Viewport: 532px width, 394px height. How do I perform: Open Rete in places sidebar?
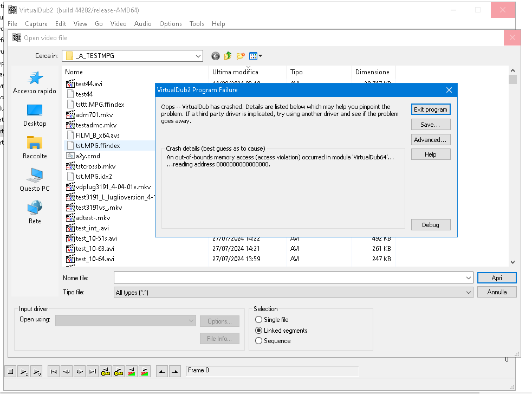(35, 213)
